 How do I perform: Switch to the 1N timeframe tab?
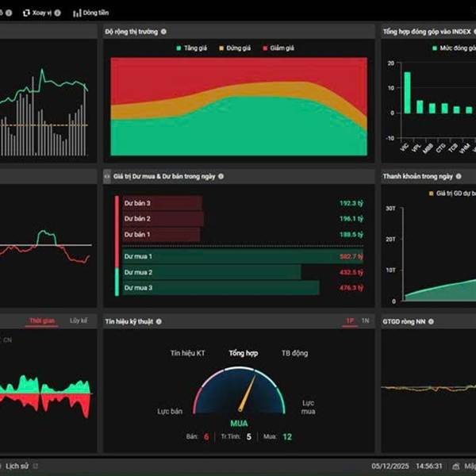click(x=365, y=321)
